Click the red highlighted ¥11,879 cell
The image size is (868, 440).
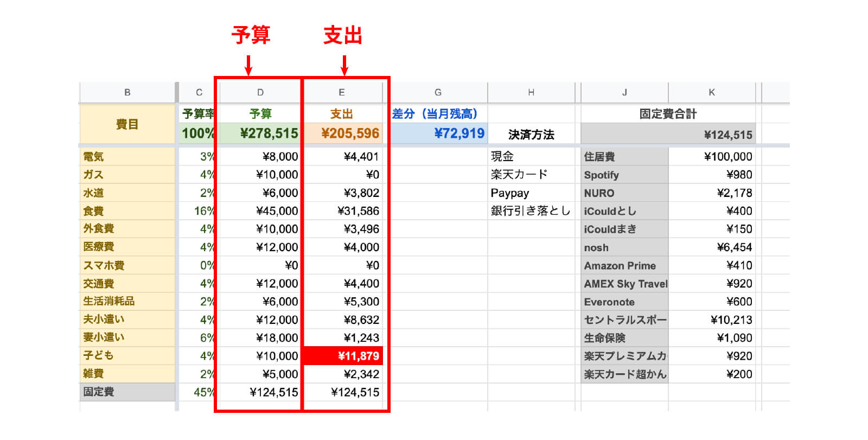pyautogui.click(x=343, y=356)
